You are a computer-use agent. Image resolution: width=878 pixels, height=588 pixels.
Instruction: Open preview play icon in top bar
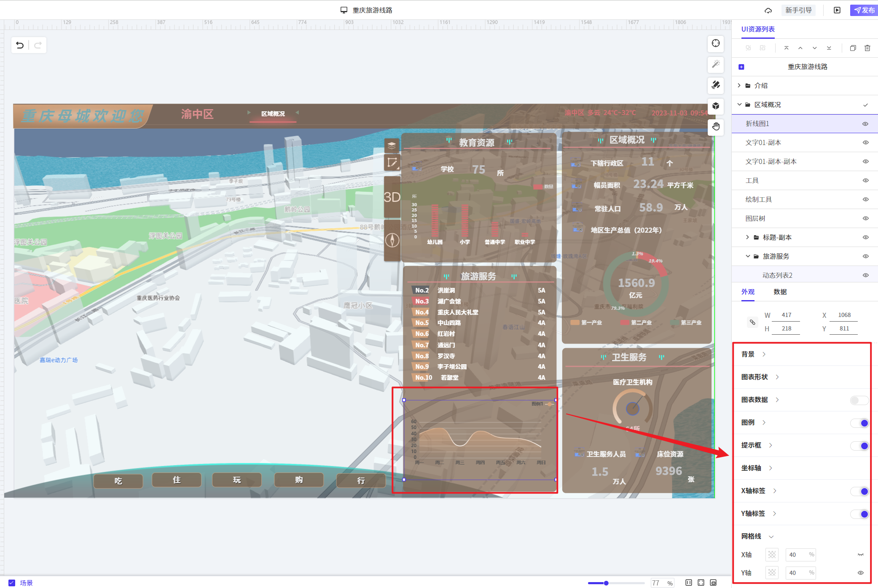pyautogui.click(x=837, y=10)
